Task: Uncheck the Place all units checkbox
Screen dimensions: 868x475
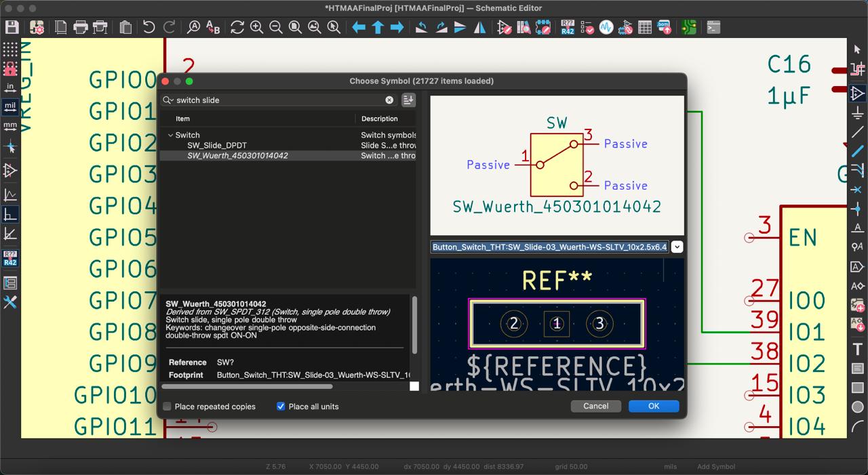Action: 281,407
